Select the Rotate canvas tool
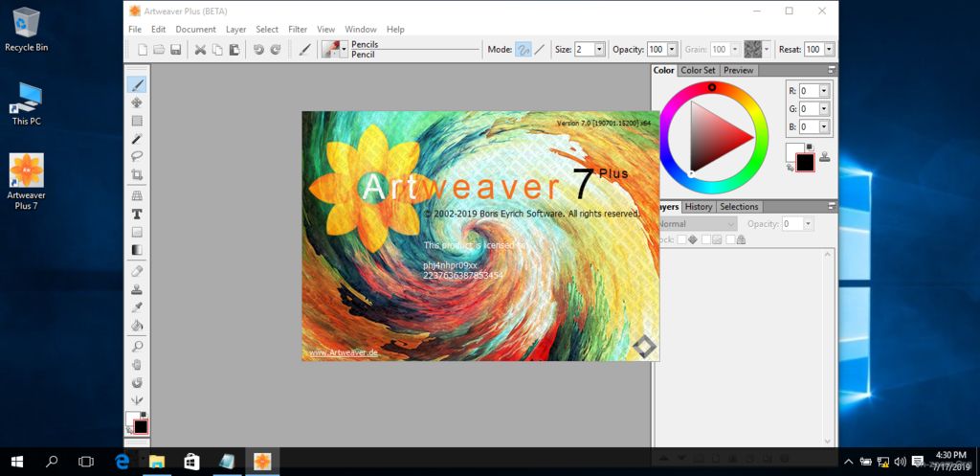 (137, 382)
